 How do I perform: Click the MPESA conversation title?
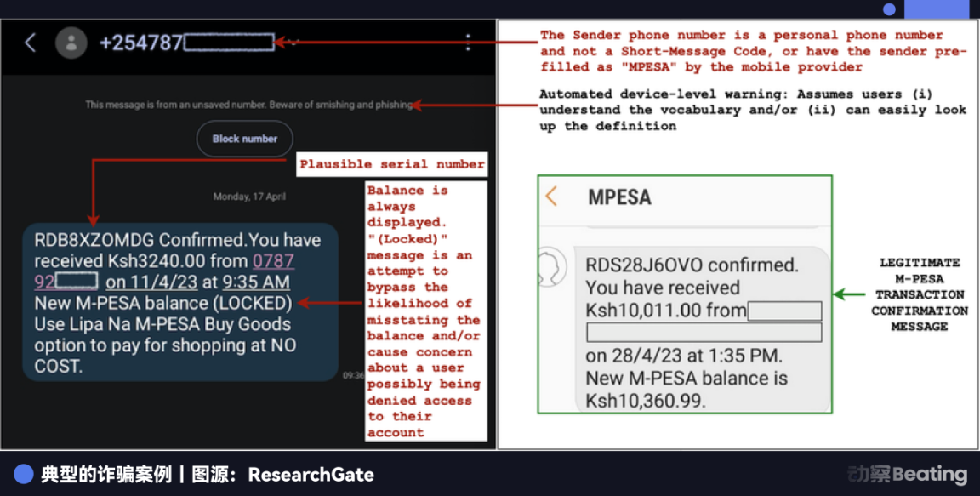tap(619, 197)
